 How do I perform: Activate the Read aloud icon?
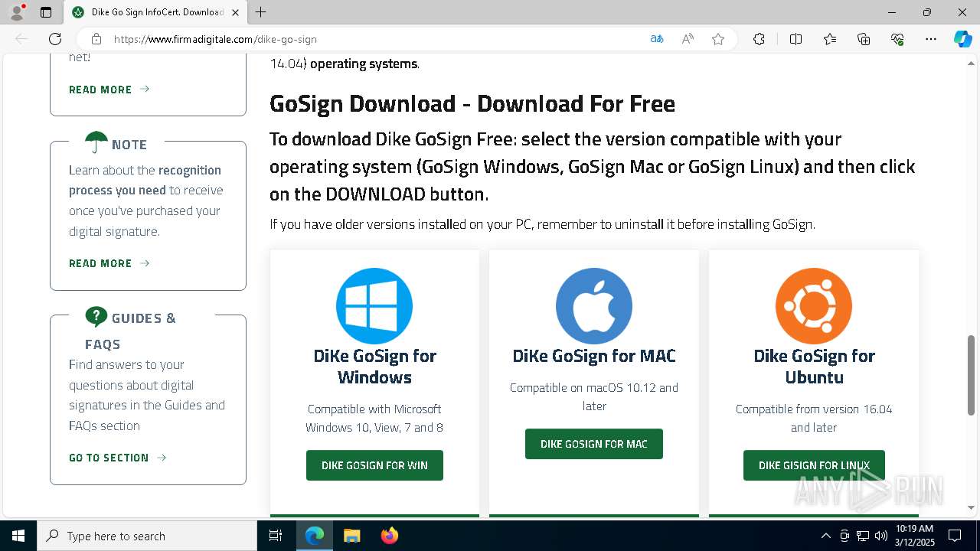688,39
